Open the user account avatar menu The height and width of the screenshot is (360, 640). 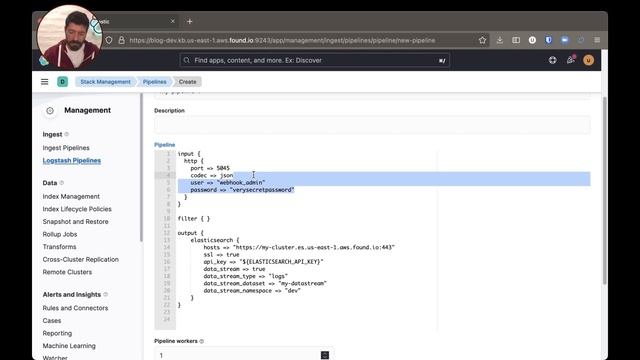click(x=588, y=60)
